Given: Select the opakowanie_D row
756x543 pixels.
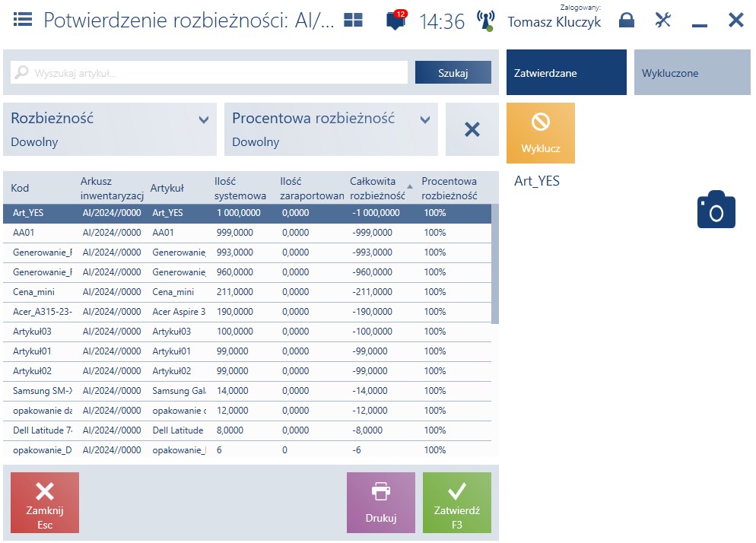Looking at the screenshot, I should (247, 450).
